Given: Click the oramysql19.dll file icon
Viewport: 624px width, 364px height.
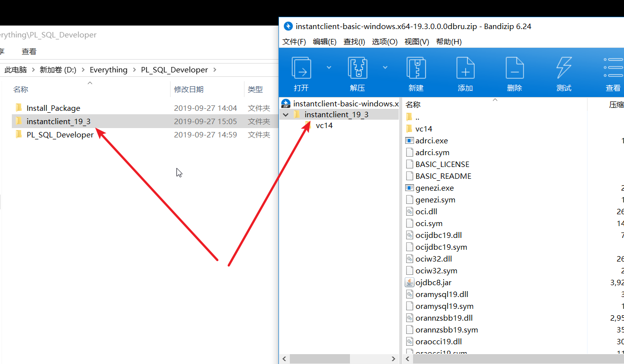Looking at the screenshot, I should click(x=409, y=295).
